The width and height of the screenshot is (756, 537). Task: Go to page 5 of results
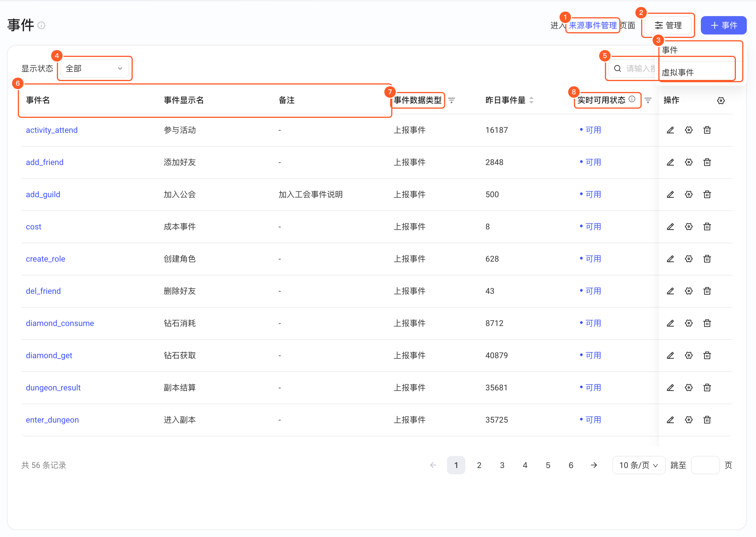click(x=548, y=465)
